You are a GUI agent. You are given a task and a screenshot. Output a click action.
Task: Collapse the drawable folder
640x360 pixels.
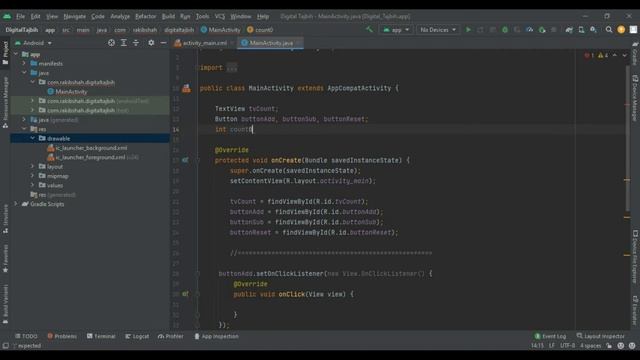coord(32,138)
